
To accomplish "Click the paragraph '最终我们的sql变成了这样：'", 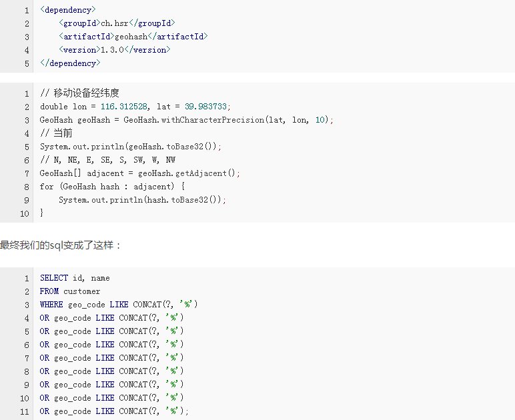I will 61,245.
